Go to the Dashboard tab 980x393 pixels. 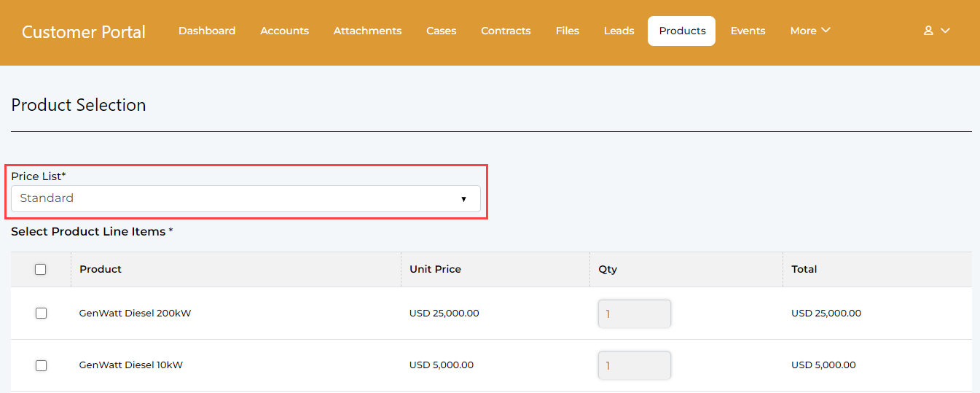207,31
